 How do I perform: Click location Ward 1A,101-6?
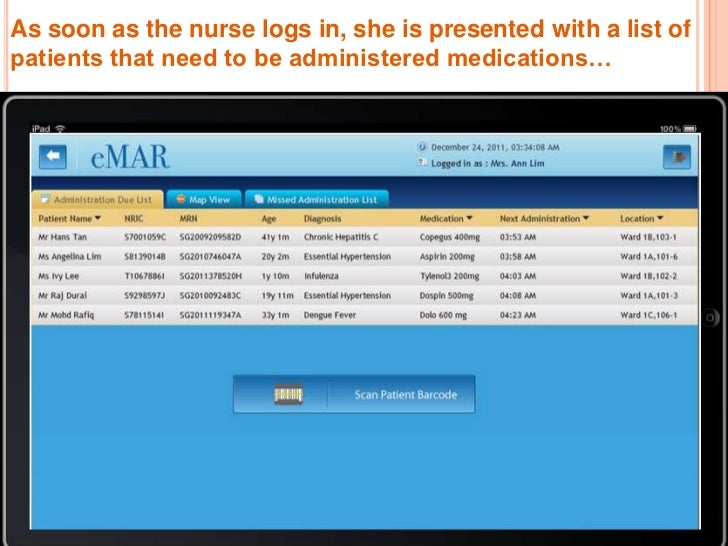pos(649,256)
